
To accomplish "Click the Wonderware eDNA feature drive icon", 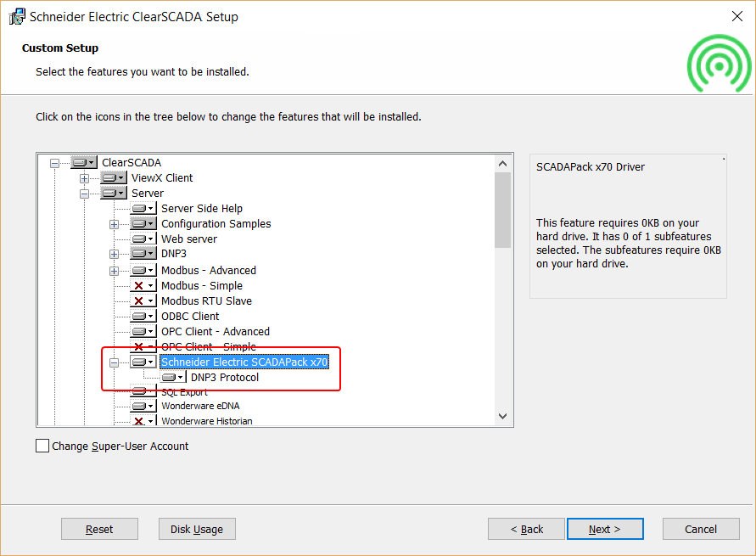I will coord(143,406).
